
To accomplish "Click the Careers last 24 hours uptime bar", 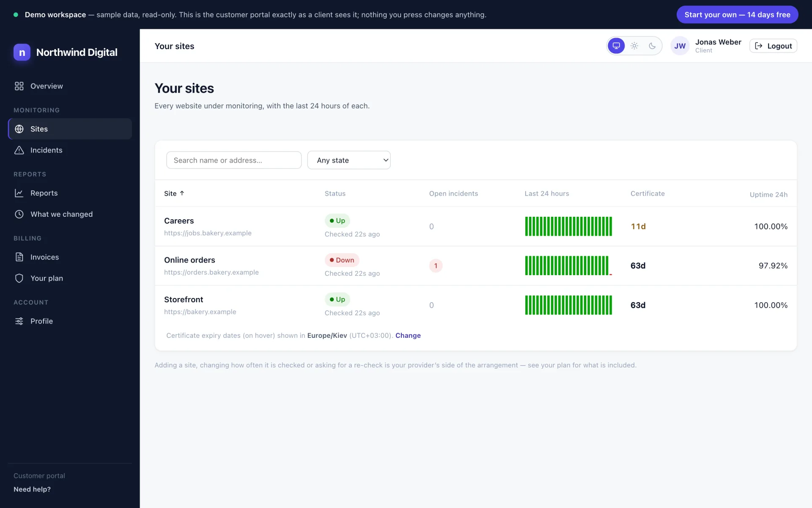I will (568, 226).
